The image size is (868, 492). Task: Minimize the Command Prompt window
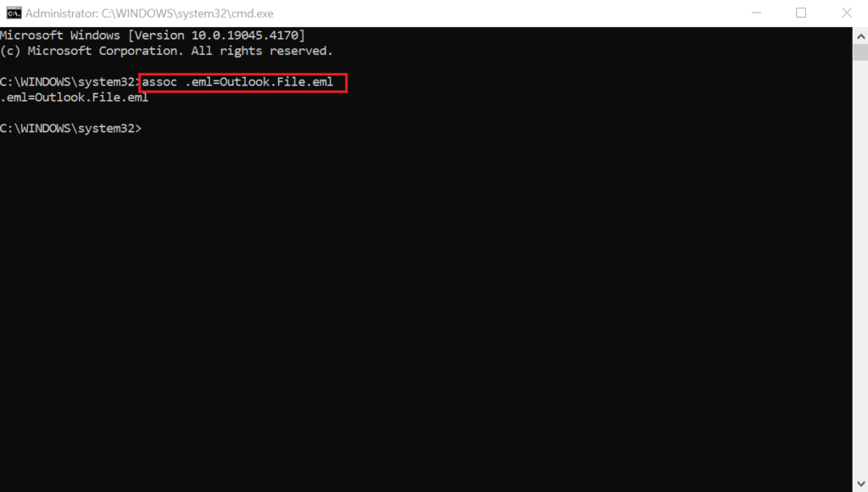[756, 13]
